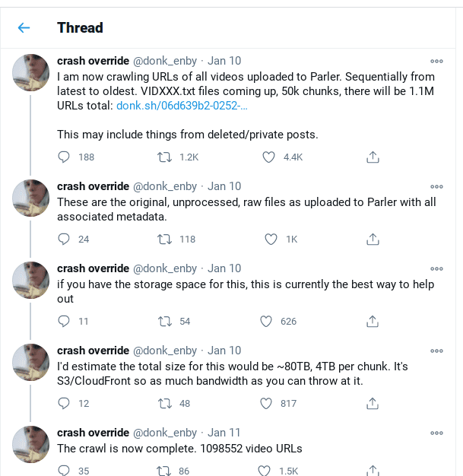Open the donk.sh link in first tweet
The width and height of the screenshot is (463, 476).
click(x=182, y=106)
